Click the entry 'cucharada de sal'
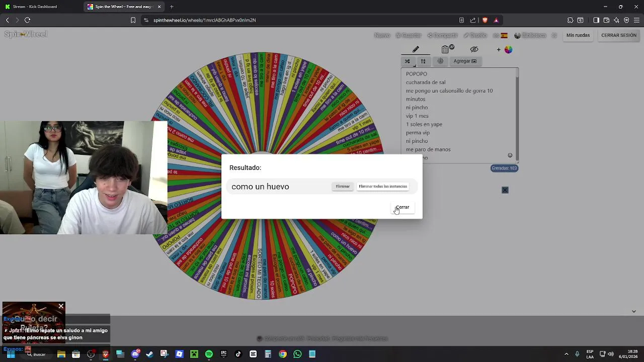The width and height of the screenshot is (644, 362). click(x=426, y=82)
